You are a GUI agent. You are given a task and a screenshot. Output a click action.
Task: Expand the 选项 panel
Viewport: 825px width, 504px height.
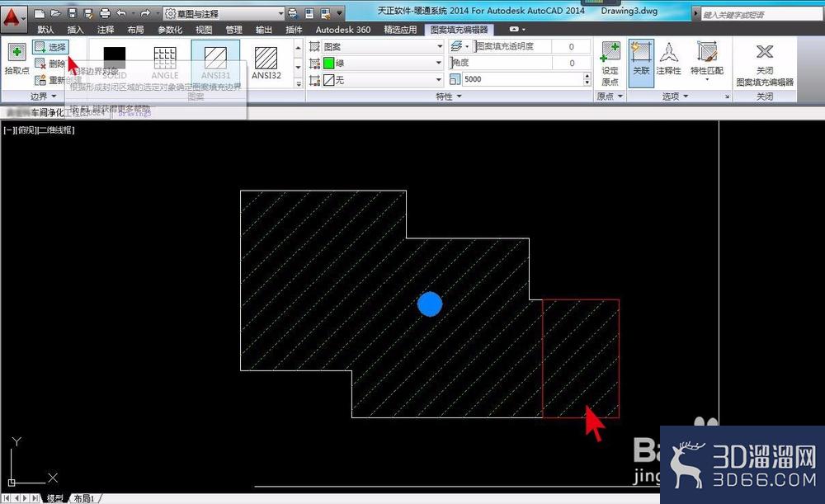(675, 97)
